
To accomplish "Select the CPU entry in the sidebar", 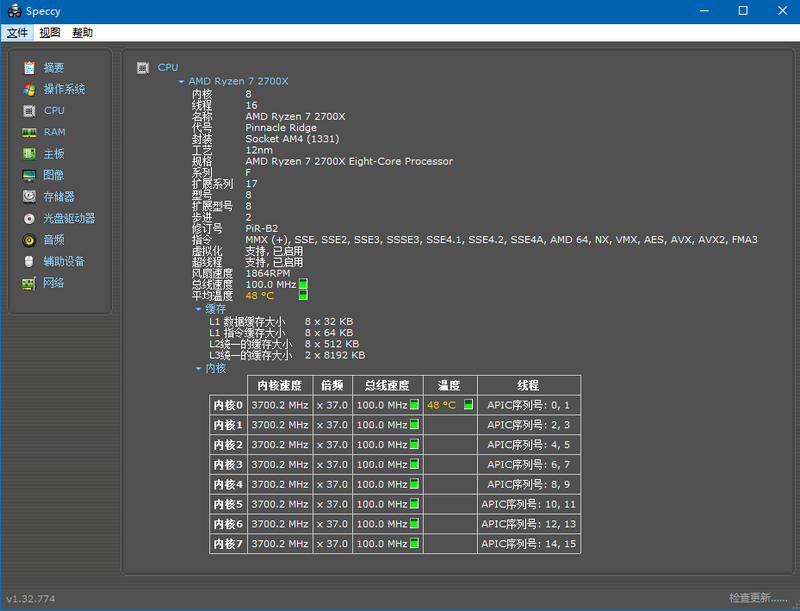I will pyautogui.click(x=53, y=111).
